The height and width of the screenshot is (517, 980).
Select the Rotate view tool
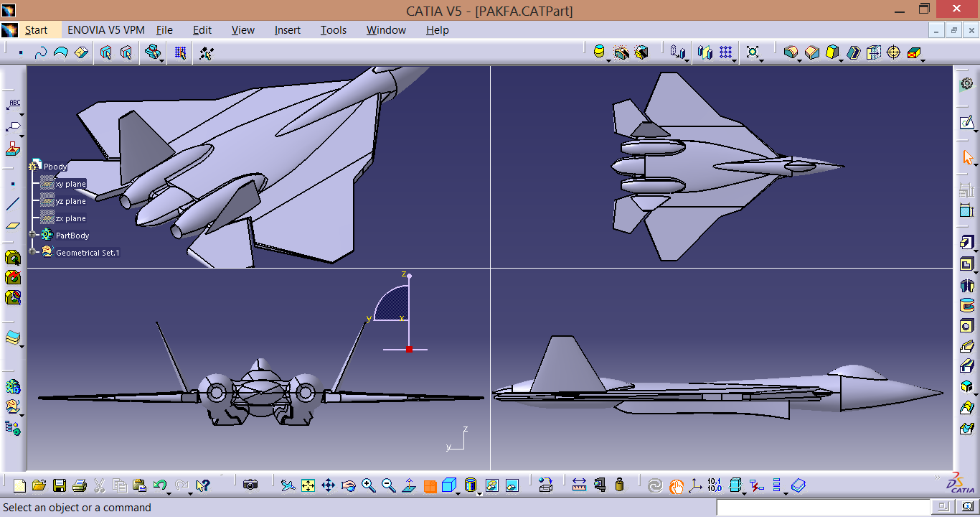[x=349, y=485]
